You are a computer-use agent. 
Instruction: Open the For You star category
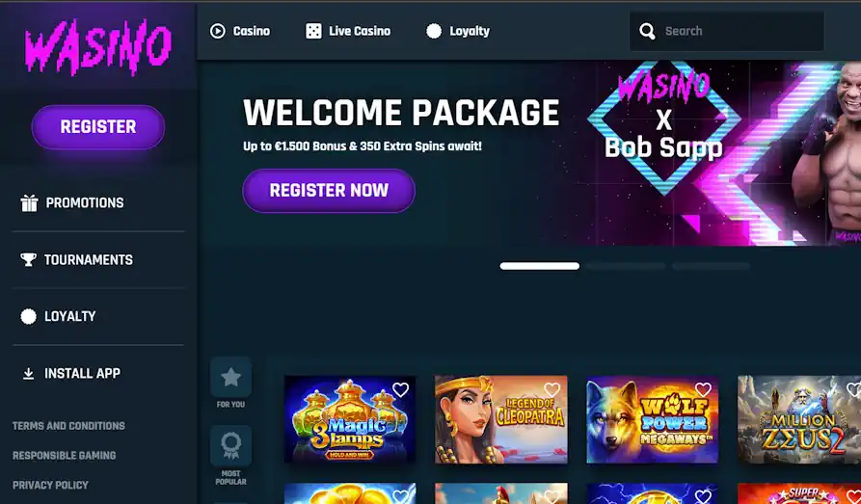click(x=230, y=377)
